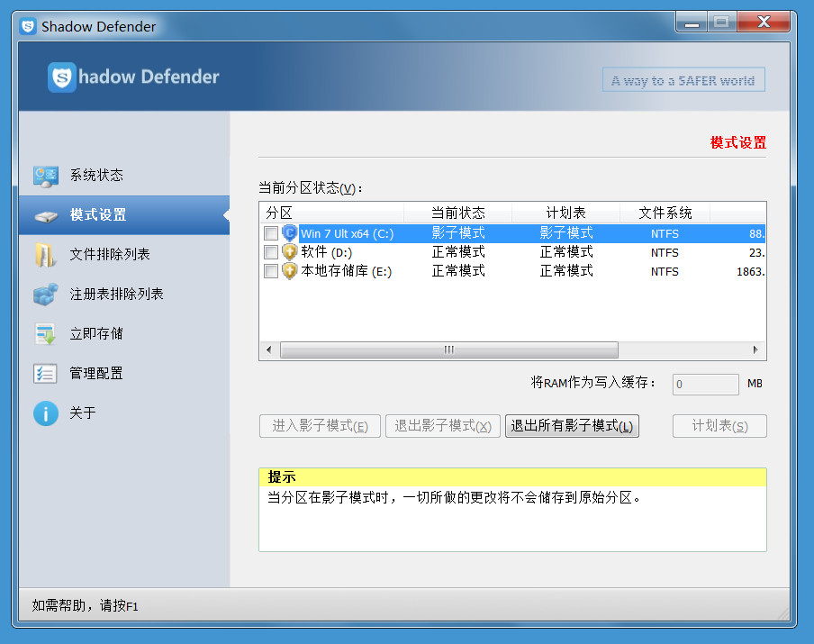
Task: Click the horizontal scrollbar thumb in partition list
Action: click(449, 349)
